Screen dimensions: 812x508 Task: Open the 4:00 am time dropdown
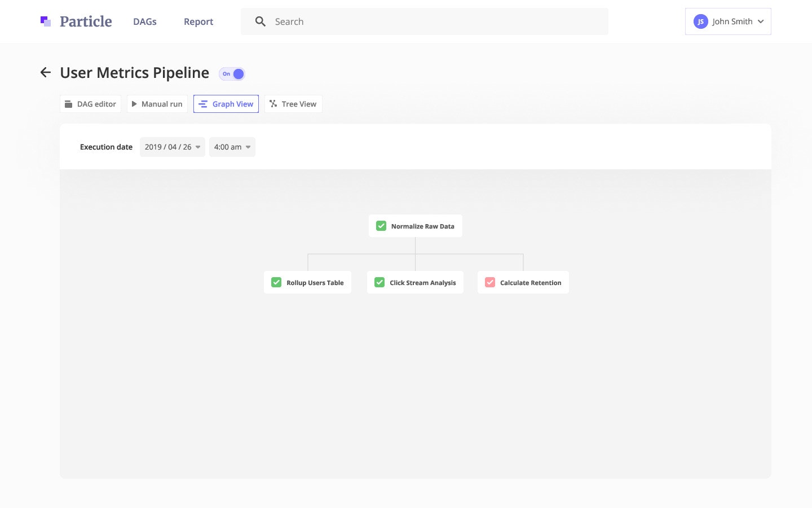(x=232, y=147)
